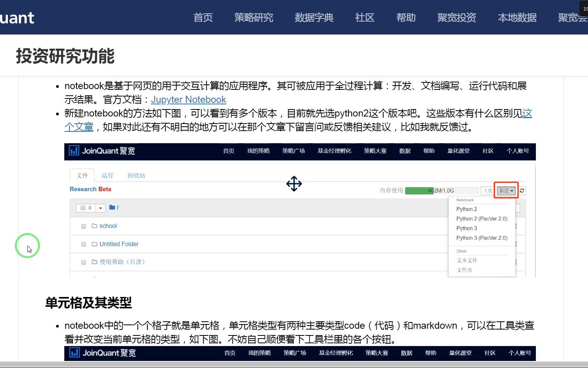588x368 pixels.
Task: Open 首页 in the top site navigation
Action: click(203, 18)
